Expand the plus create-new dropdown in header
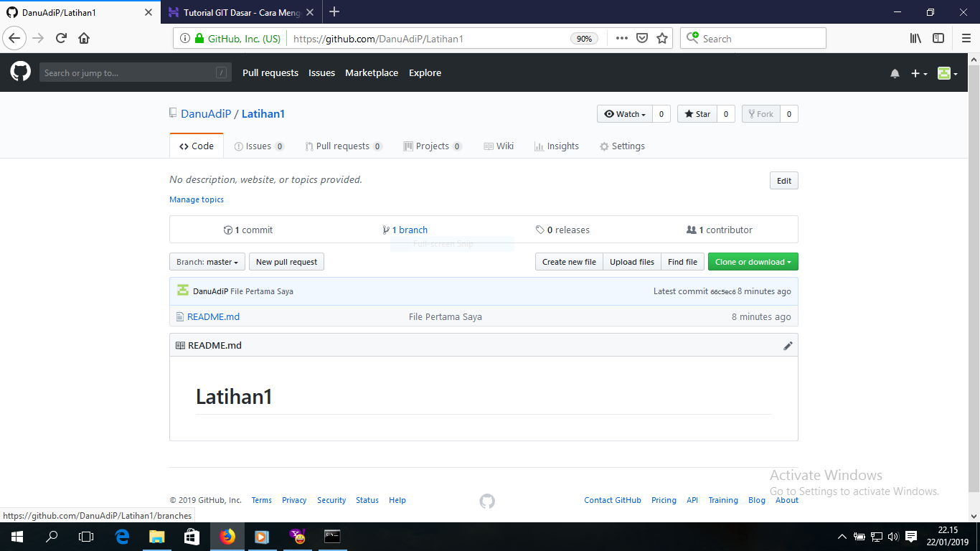 tap(919, 73)
